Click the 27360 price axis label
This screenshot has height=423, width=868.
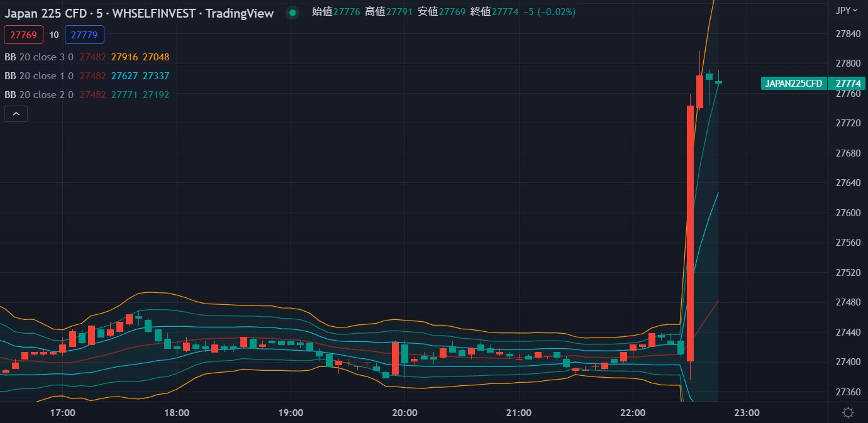point(848,392)
